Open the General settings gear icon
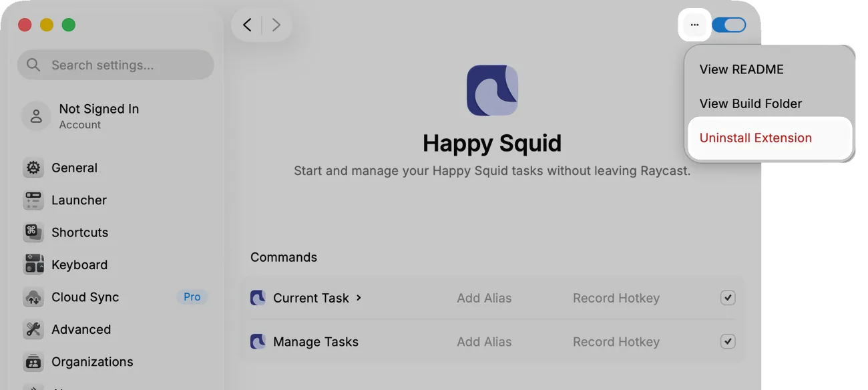This screenshot has height=390, width=868. point(33,168)
